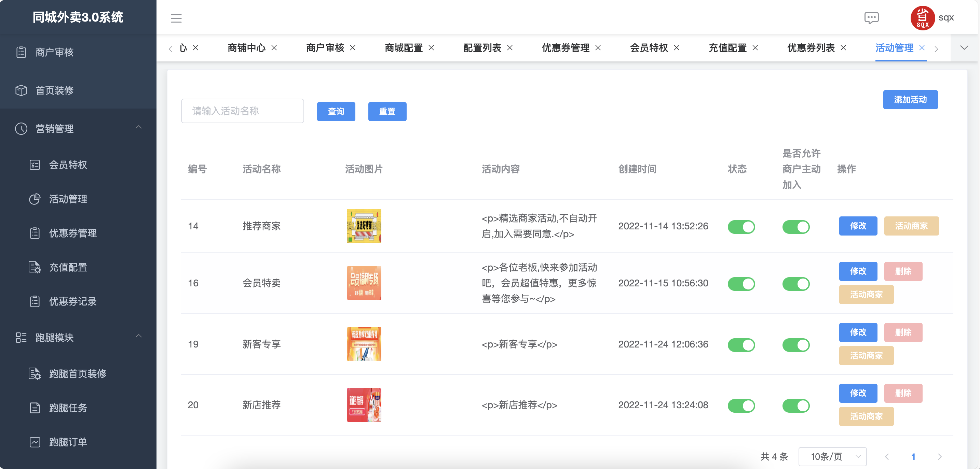The width and height of the screenshot is (980, 469).
Task: Click the 查询 search button
Action: 336,111
